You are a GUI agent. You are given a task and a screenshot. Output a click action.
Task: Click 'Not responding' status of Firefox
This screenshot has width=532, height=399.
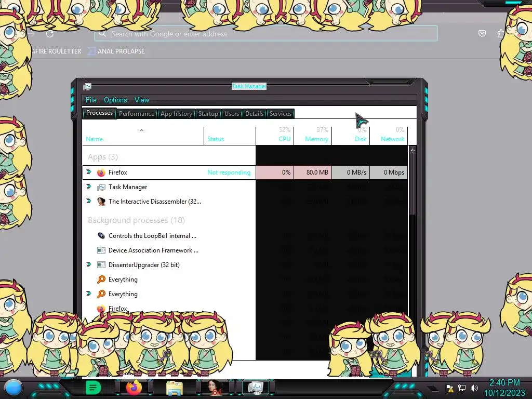coord(229,172)
